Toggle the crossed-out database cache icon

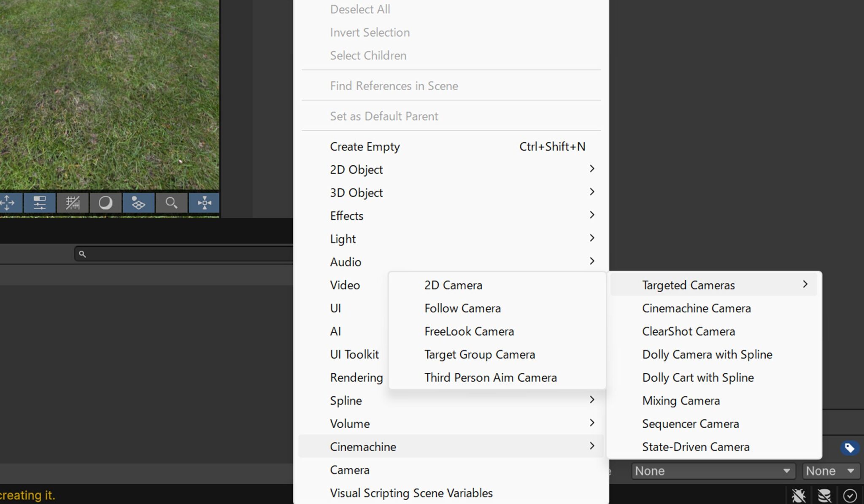click(824, 495)
